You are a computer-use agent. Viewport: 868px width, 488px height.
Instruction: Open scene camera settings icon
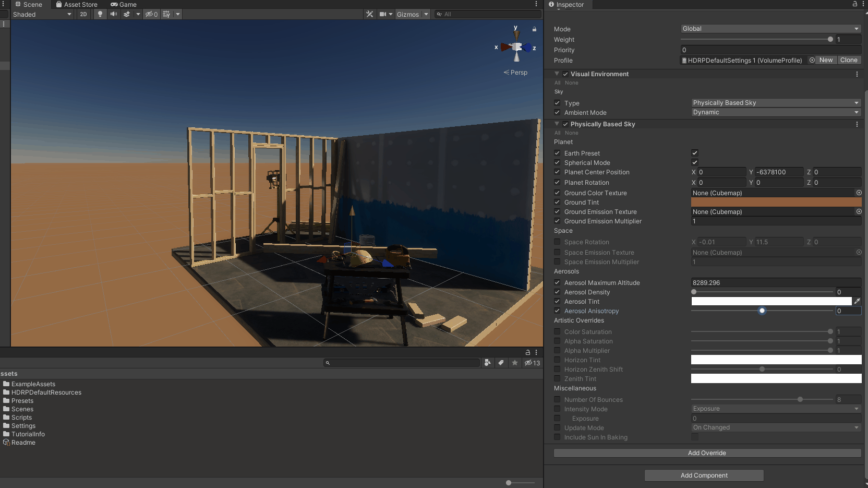(x=383, y=14)
